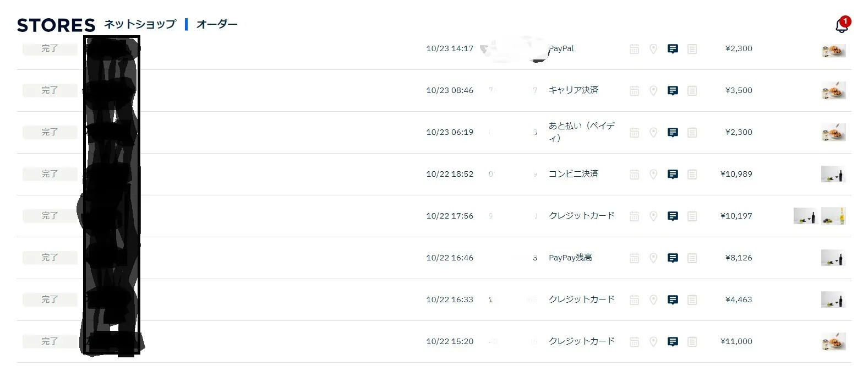Click the calendar icon in the 10/23 08:46 order

pos(634,91)
